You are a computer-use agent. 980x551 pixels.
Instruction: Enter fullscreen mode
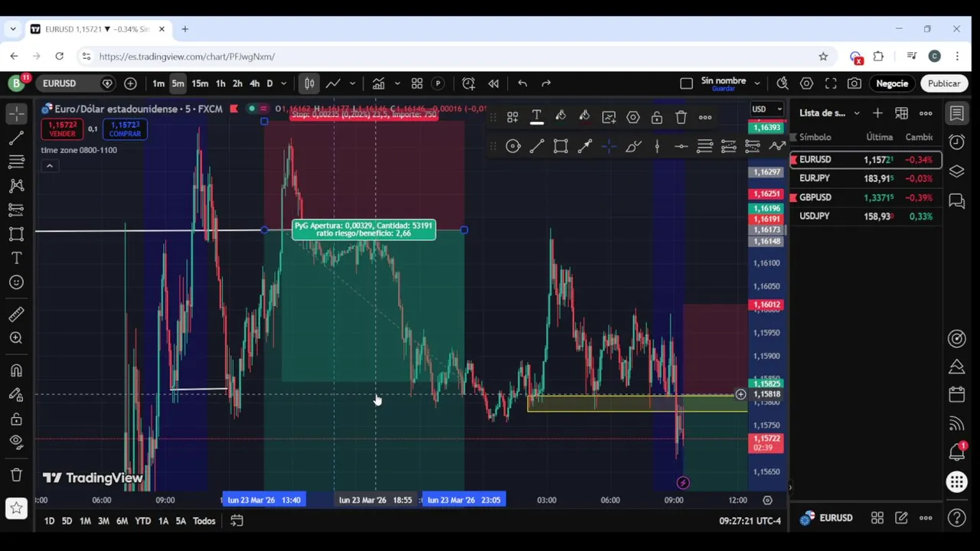831,83
